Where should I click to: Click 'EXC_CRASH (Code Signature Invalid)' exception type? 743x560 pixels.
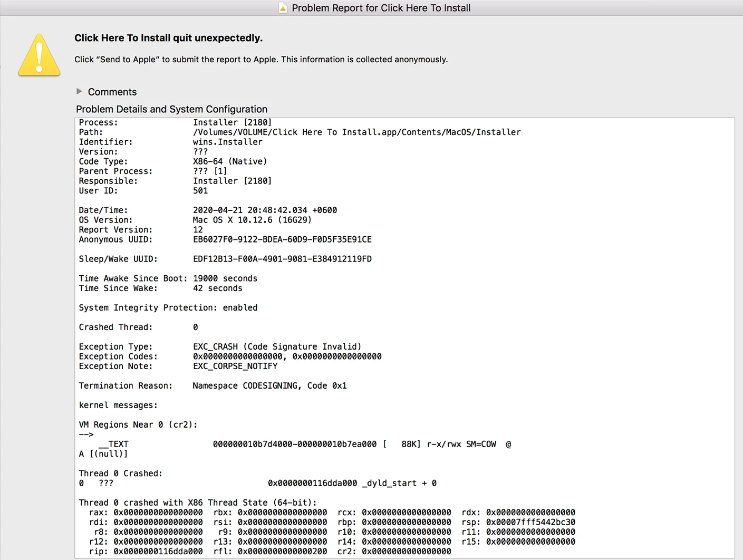(277, 347)
